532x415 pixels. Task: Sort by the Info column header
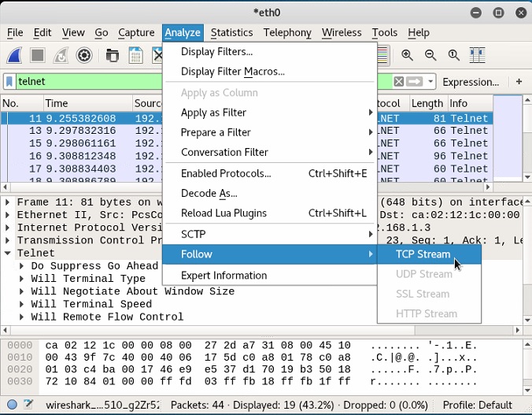[x=471, y=103]
